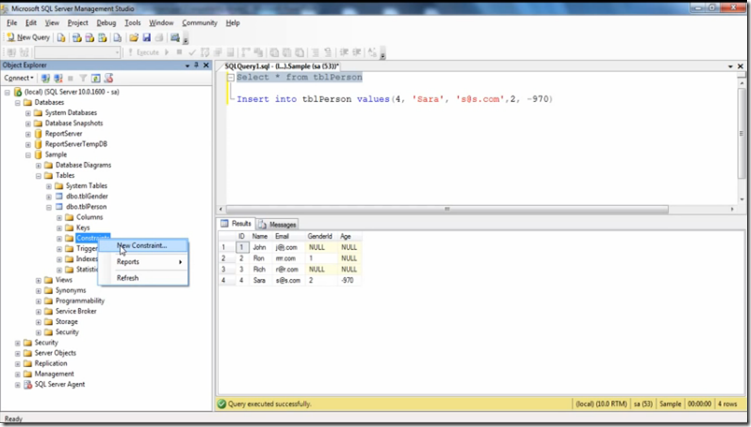Screen dimensions: 751x427
Task: Open the Project menu
Action: tap(78, 22)
